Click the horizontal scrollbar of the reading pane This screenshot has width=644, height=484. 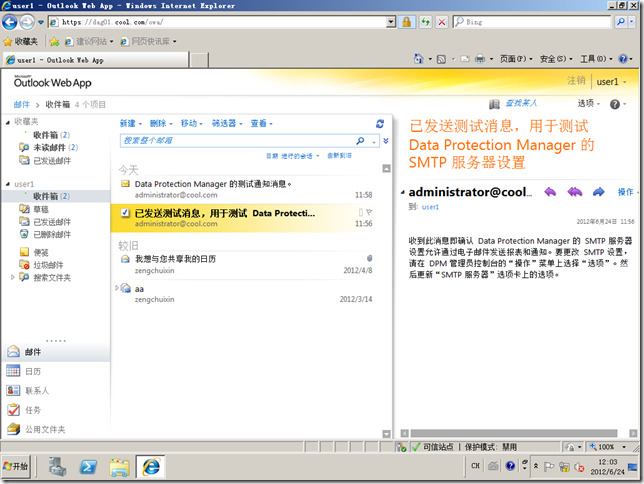point(514,433)
